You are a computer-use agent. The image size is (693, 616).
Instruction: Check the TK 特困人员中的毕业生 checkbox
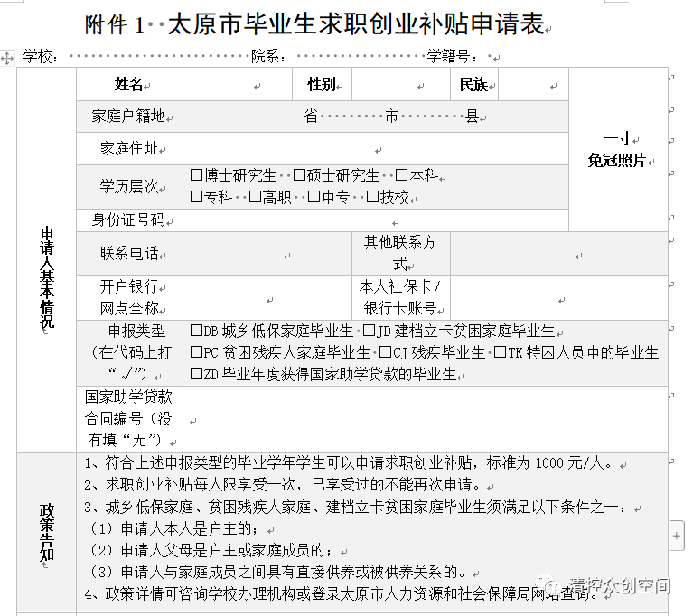(x=500, y=351)
